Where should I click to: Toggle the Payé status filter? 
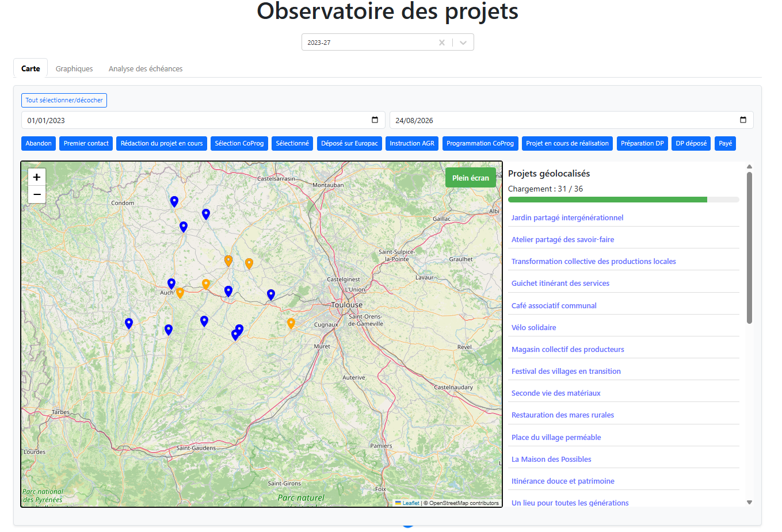tap(726, 143)
